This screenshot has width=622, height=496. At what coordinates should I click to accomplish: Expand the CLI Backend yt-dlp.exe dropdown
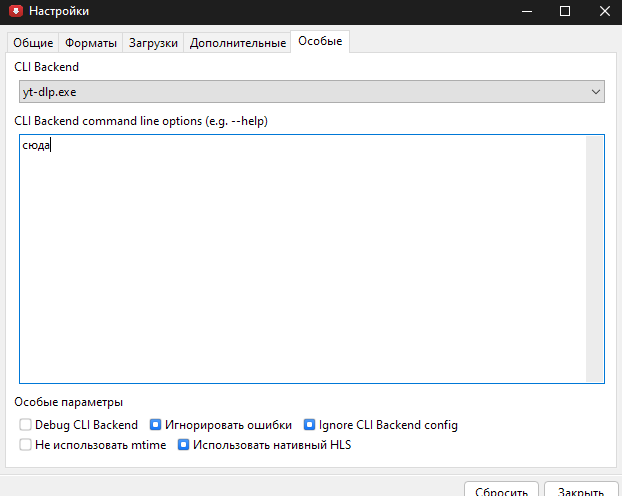tap(310, 92)
